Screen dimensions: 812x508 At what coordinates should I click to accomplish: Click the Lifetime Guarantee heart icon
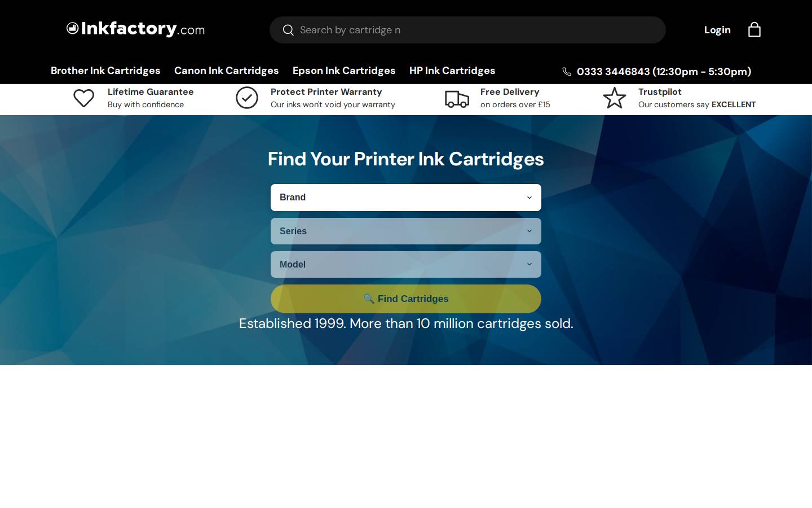click(x=84, y=98)
